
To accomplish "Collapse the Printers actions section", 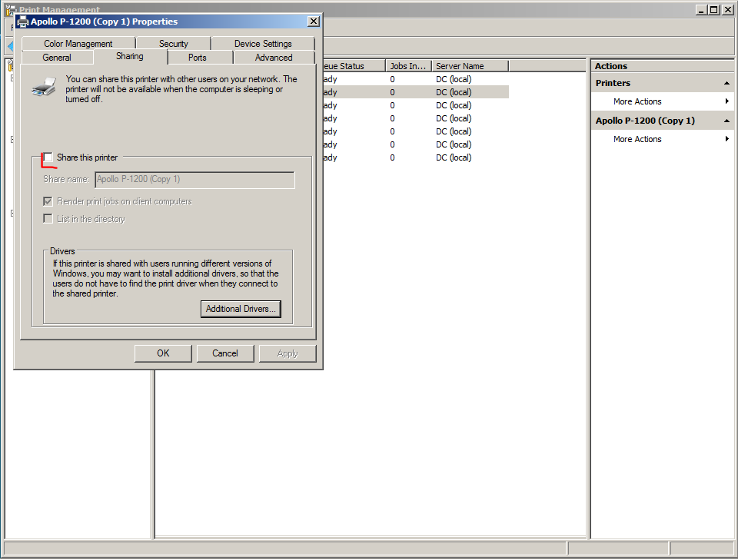I will coord(726,83).
